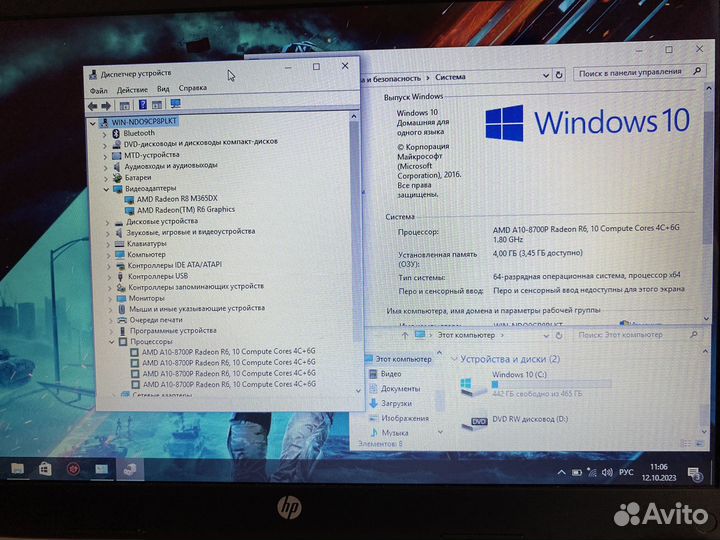Expand the Клавиатуры category
The width and height of the screenshot is (720, 540).
pos(108,245)
